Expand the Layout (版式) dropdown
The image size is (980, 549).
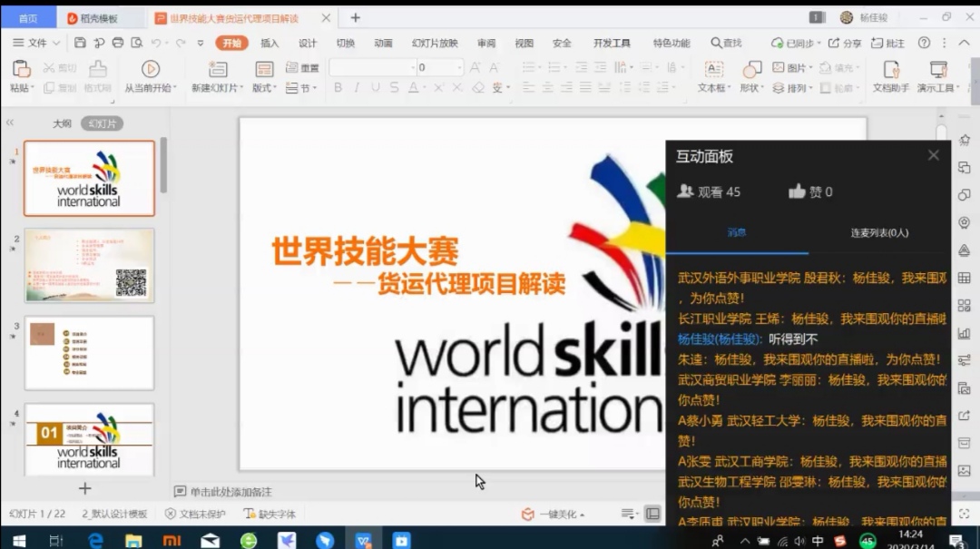(265, 88)
